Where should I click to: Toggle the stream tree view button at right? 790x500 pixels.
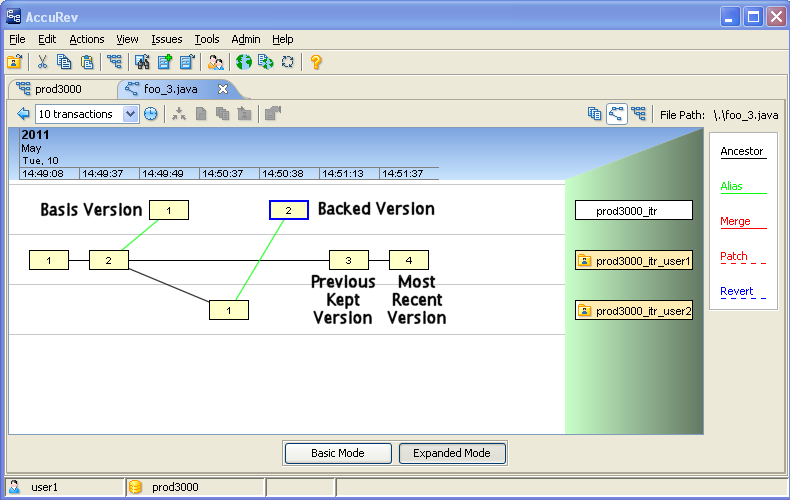coord(638,114)
